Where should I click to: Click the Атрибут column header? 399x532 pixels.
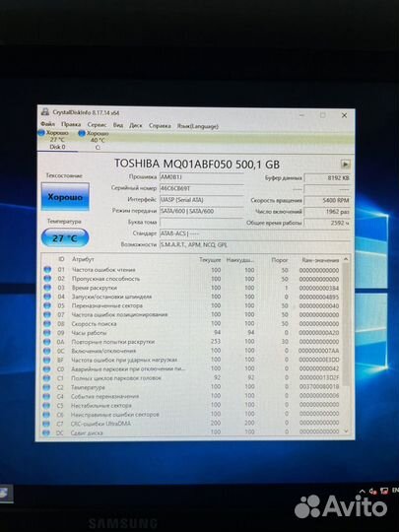tap(83, 259)
